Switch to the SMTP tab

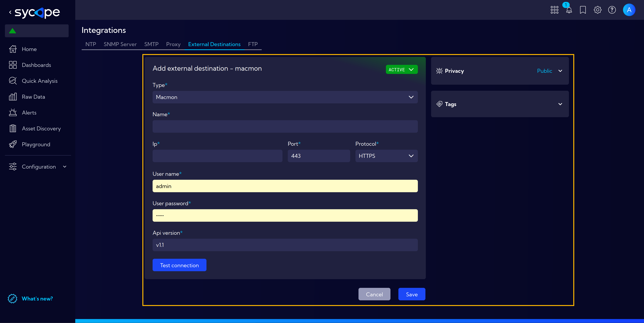[x=151, y=44]
